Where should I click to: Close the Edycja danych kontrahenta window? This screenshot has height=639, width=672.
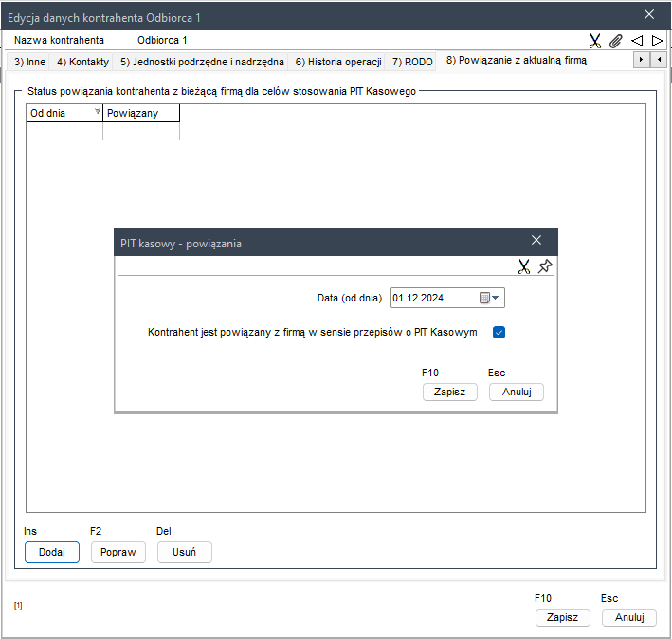tap(649, 14)
